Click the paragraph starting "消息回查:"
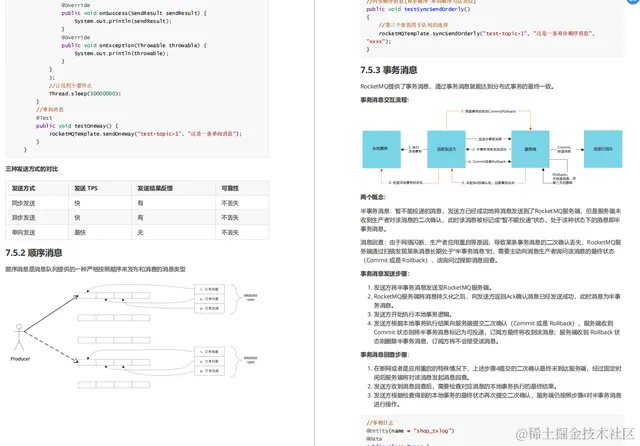The height and width of the screenshot is (446, 640). coord(491,251)
